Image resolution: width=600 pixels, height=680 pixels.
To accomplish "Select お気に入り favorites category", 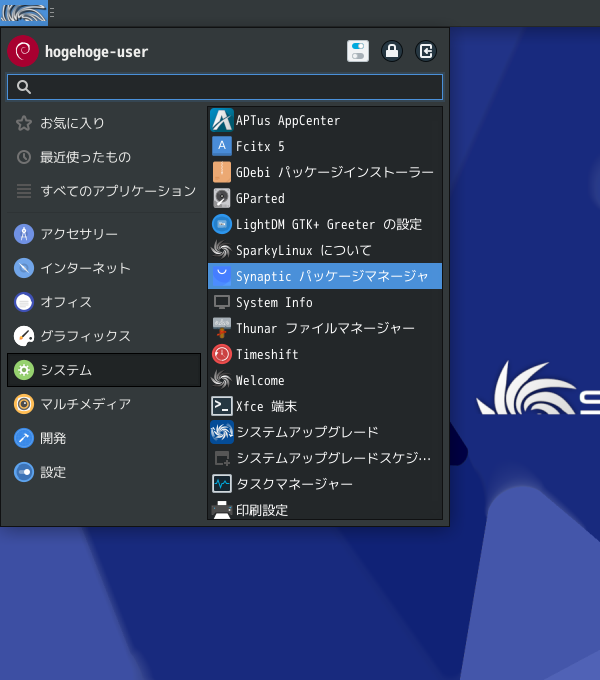I will click(x=104, y=123).
